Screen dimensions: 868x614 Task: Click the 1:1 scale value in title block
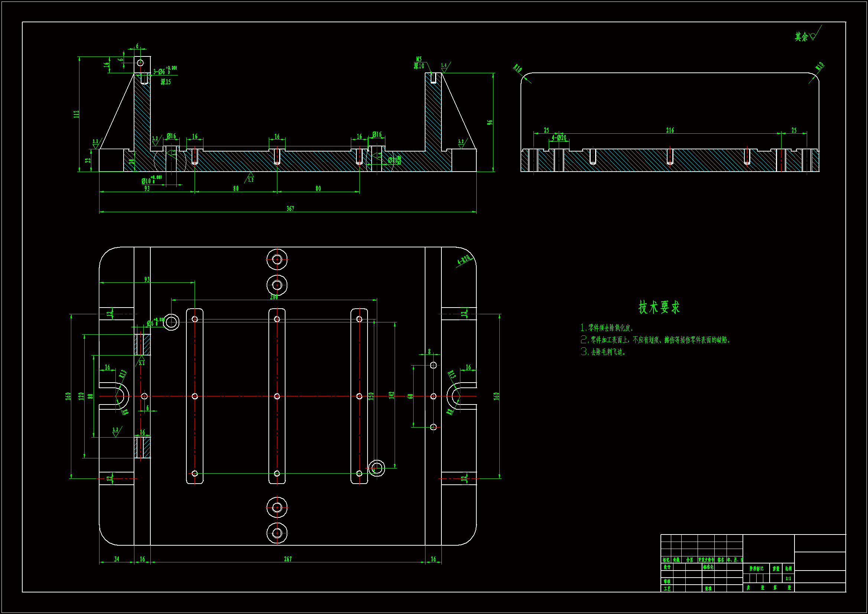(788, 578)
